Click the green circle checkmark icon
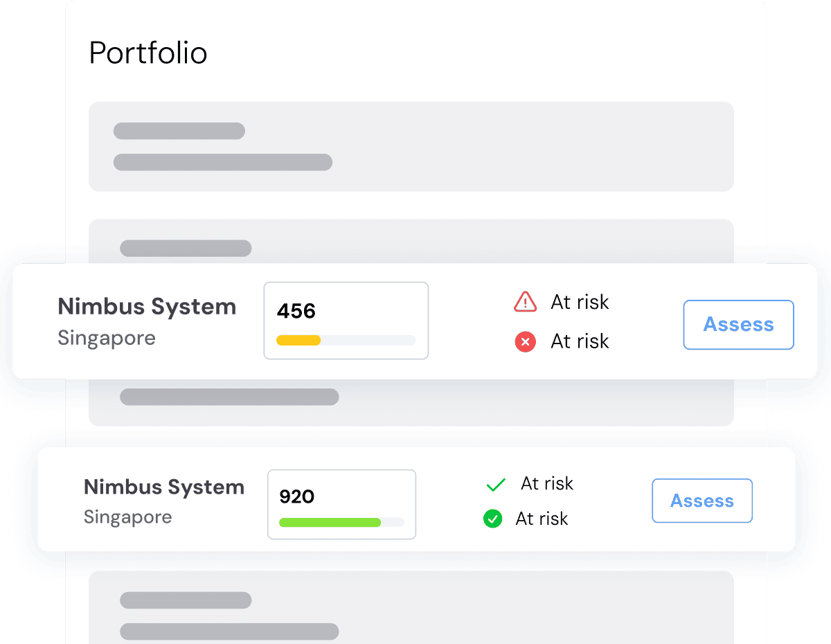Screen dimensions: 831x644 click(492, 519)
